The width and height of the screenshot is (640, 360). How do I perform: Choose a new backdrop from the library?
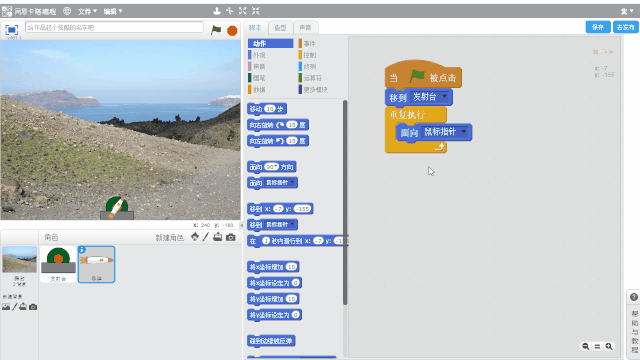point(6,307)
